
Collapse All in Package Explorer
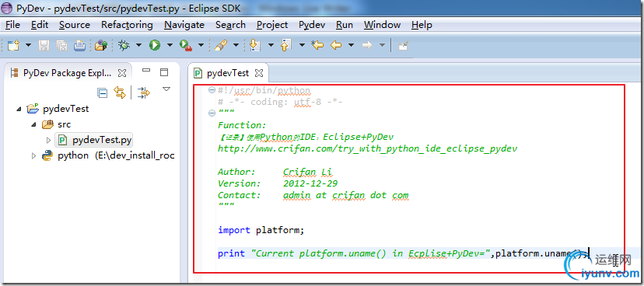(x=102, y=93)
